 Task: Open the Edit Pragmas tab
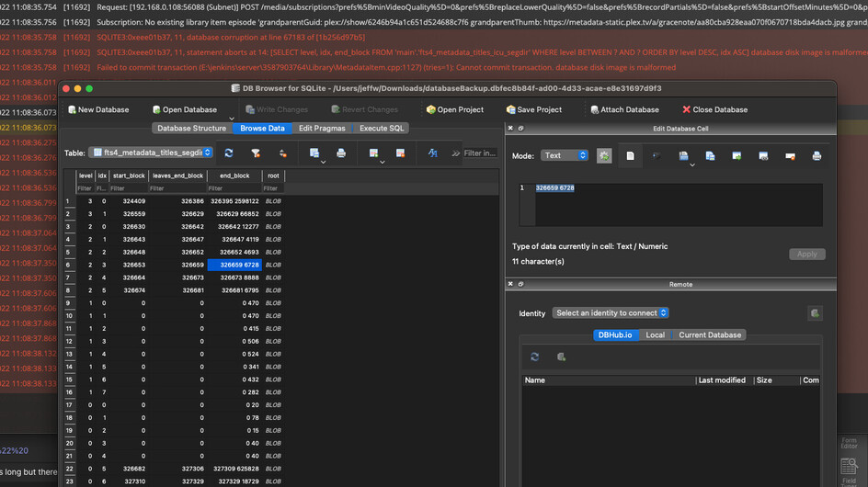click(x=322, y=129)
